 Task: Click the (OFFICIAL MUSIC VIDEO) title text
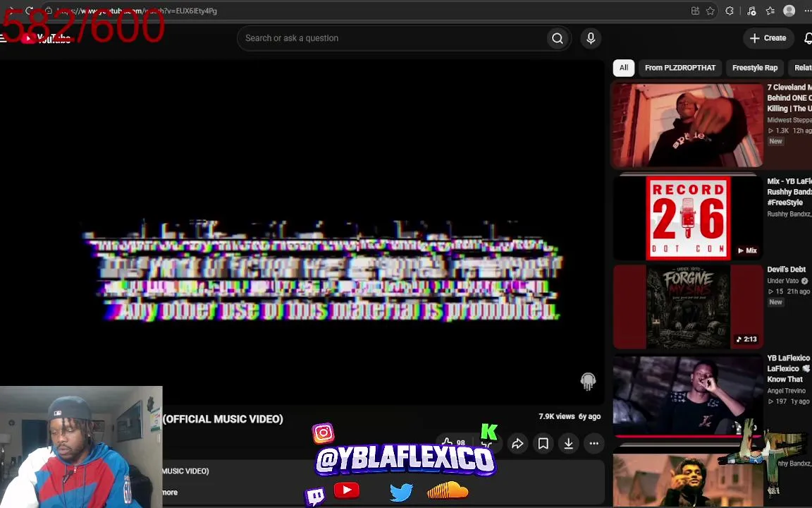(x=223, y=419)
